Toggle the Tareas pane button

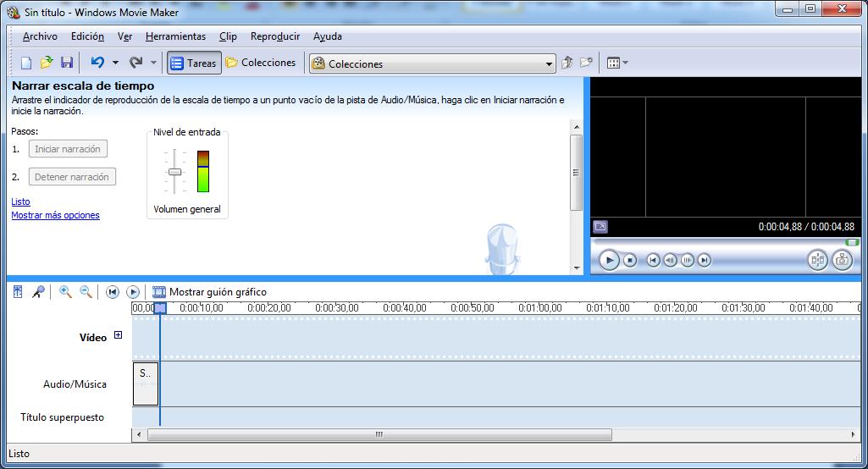click(x=193, y=63)
